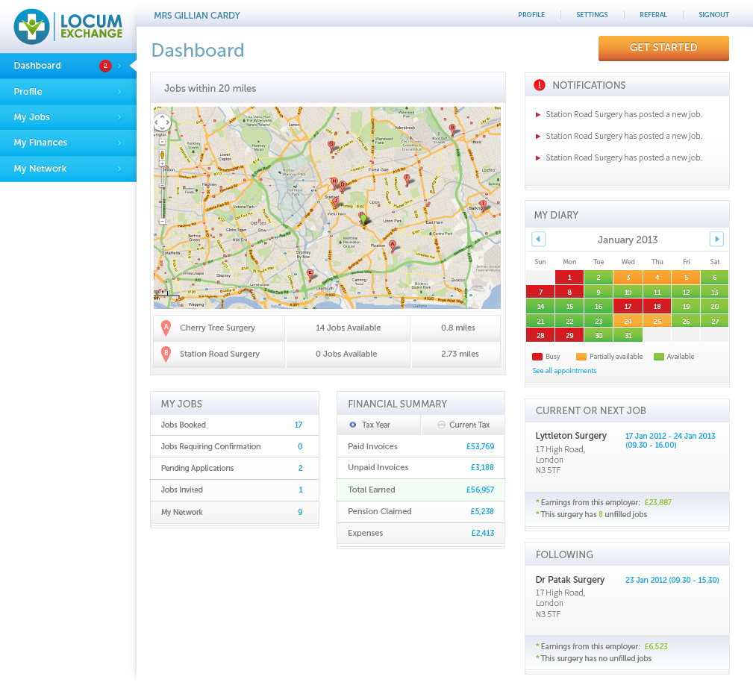Expand the My Network sidebar chevron
The image size is (753, 700).
119,169
